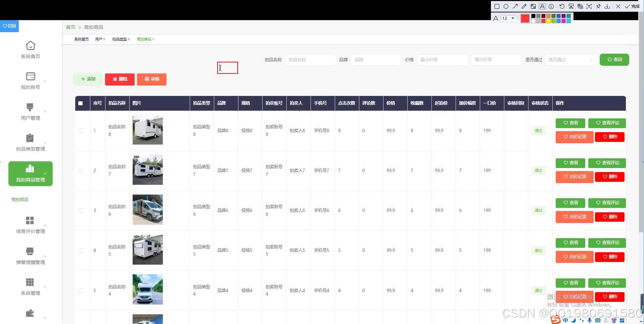Undo the last annotation
644x324 pixels.
(x=562, y=6)
